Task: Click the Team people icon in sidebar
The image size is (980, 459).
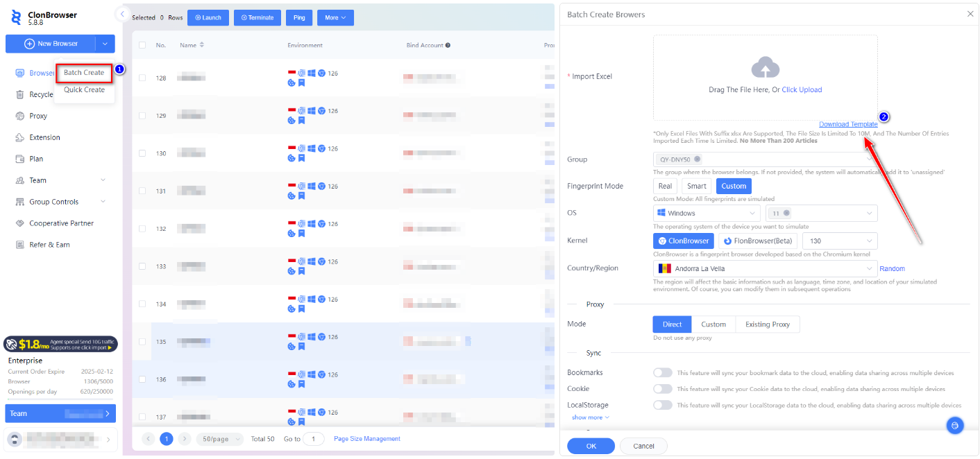Action: tap(20, 180)
